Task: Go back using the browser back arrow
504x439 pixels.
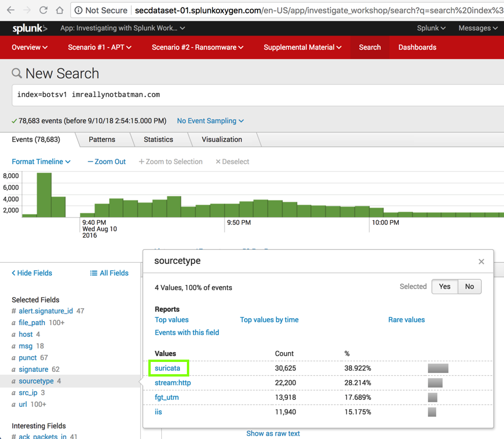Action: pyautogui.click(x=11, y=10)
